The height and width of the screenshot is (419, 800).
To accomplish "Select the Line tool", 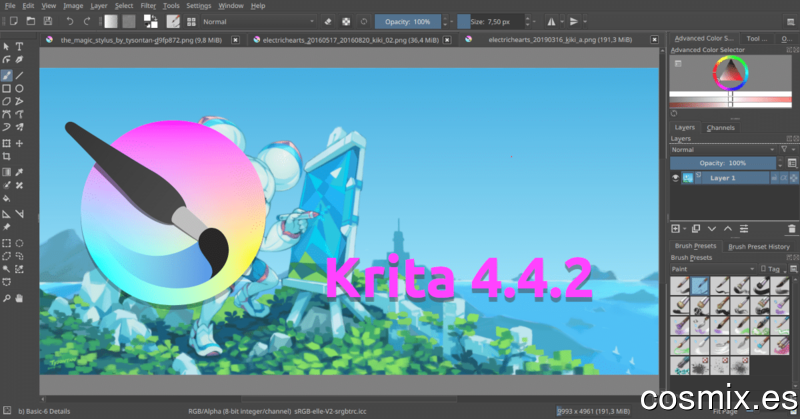I will tap(19, 76).
